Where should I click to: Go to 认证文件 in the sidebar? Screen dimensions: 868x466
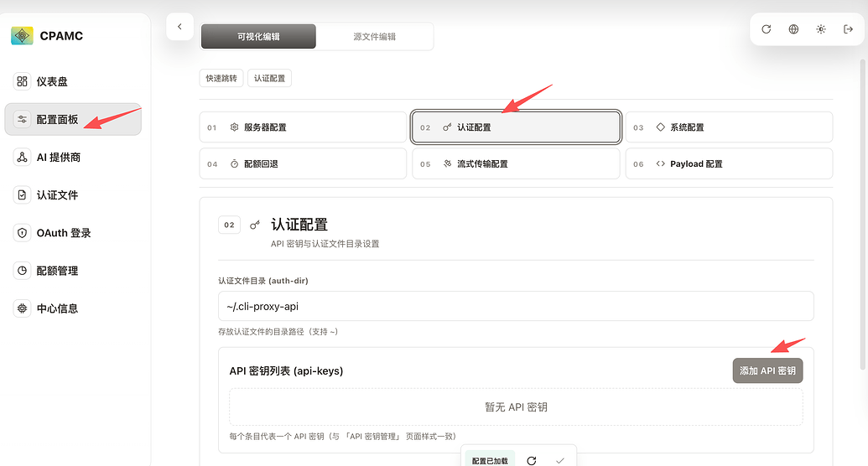tap(73, 194)
